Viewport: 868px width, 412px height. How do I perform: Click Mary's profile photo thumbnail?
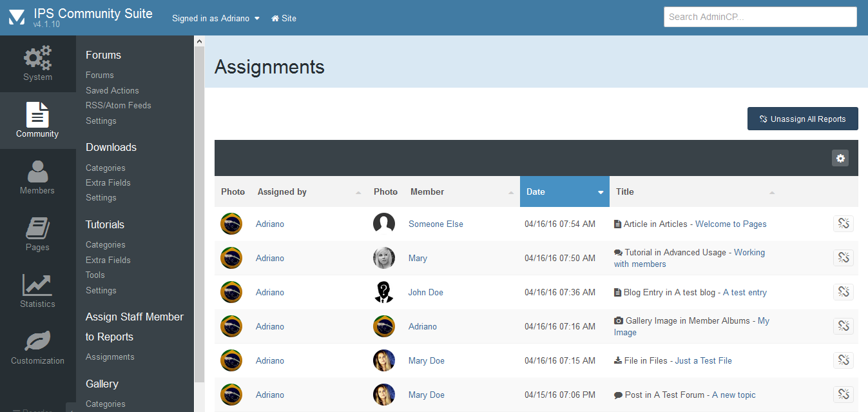pos(384,258)
